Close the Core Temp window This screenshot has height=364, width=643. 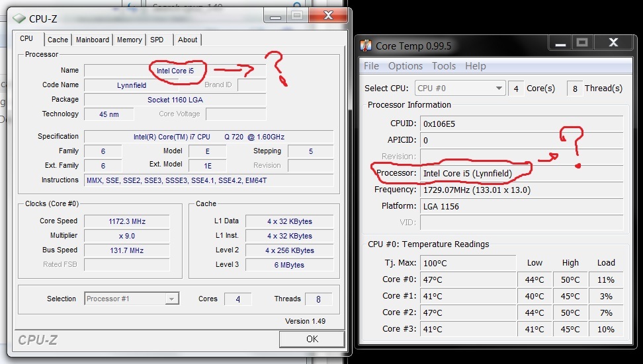tap(613, 43)
